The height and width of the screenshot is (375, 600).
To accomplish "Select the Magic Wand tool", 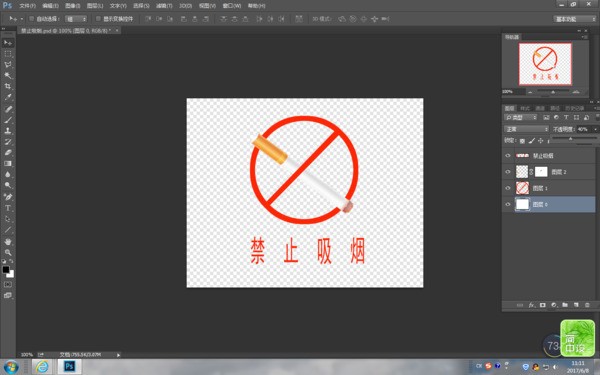I will pyautogui.click(x=8, y=75).
